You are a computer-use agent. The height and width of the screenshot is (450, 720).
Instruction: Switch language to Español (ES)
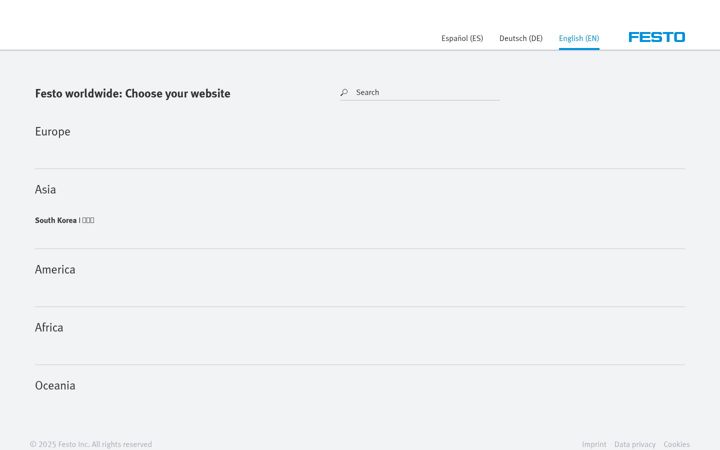(x=462, y=38)
